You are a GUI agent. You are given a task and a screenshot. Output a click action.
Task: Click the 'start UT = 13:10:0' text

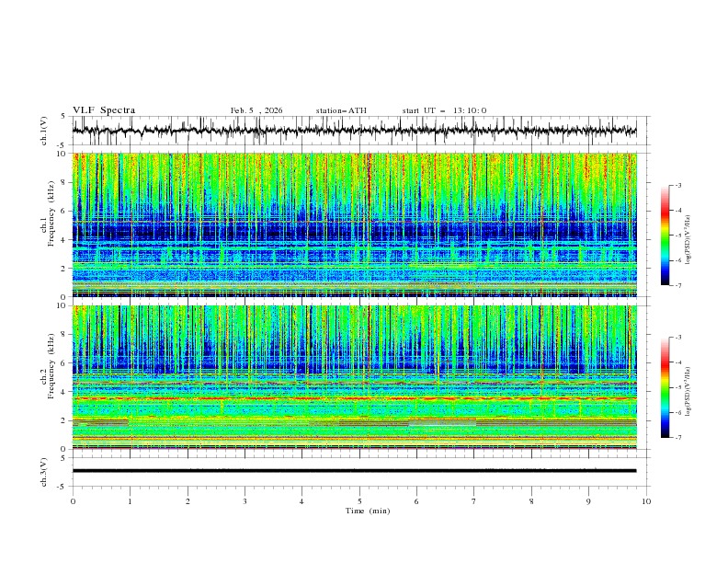click(444, 110)
